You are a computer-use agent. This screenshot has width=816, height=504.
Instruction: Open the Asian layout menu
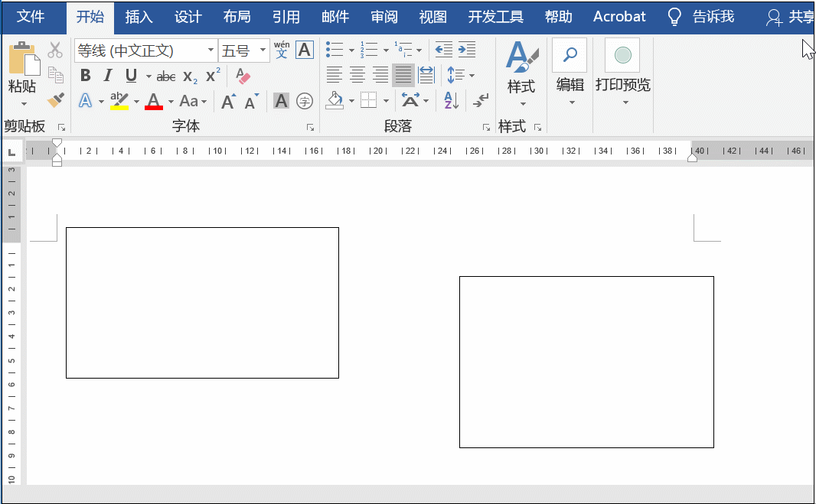(x=415, y=100)
